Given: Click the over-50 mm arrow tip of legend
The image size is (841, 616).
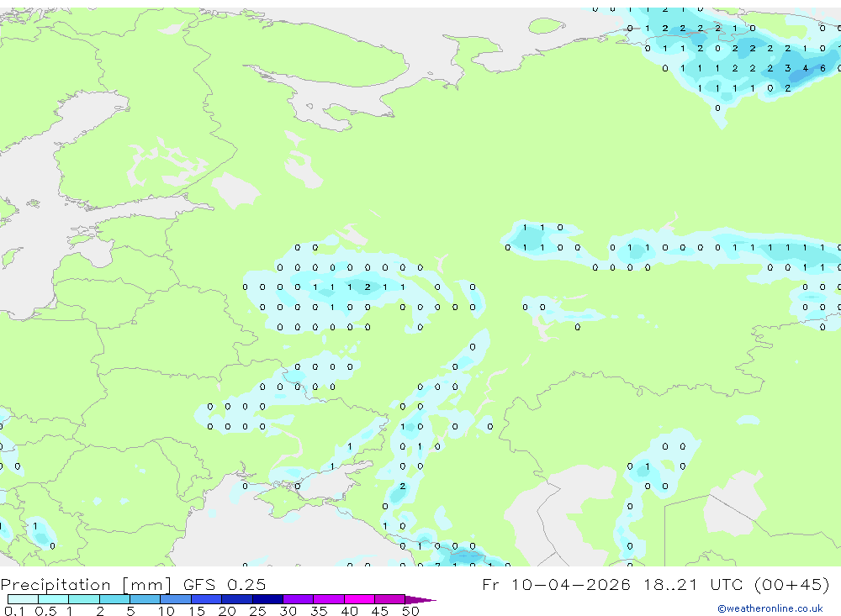Looking at the screenshot, I should 420,600.
